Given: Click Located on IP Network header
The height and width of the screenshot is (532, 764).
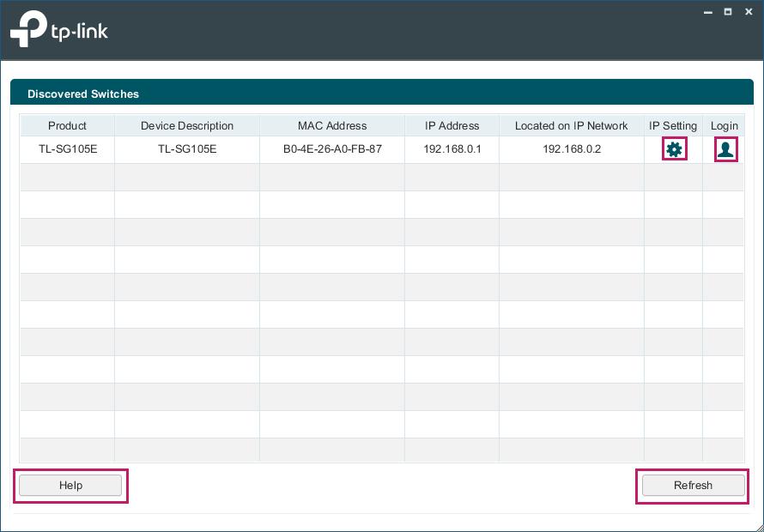Looking at the screenshot, I should click(572, 125).
